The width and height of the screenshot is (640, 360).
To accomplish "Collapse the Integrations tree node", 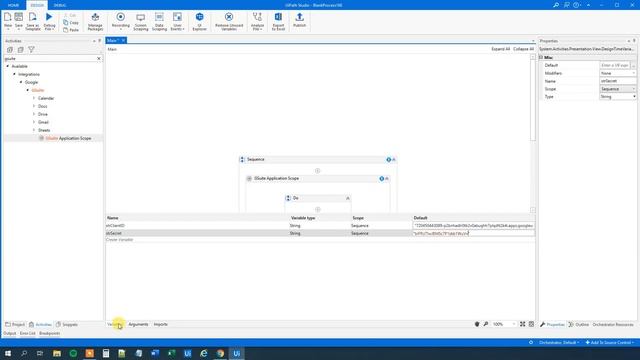I will [14, 74].
